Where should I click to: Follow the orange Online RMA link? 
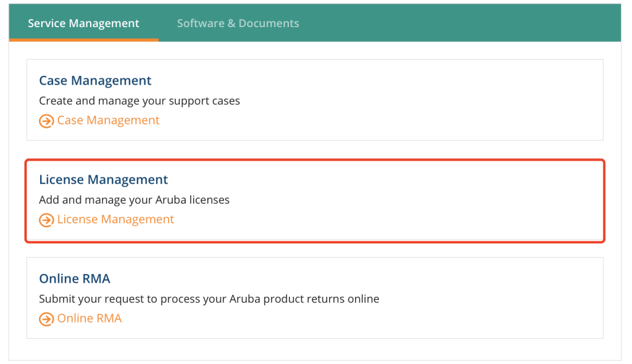tap(89, 318)
